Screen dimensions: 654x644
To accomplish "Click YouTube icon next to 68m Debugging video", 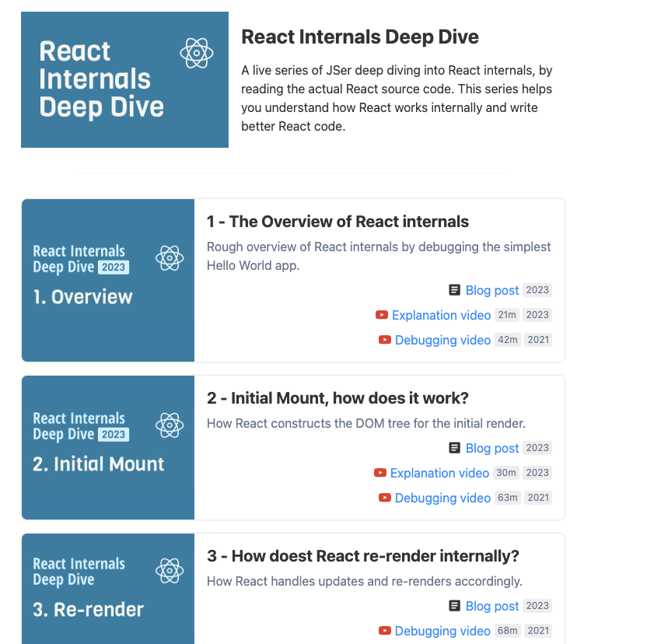I will click(x=385, y=630).
